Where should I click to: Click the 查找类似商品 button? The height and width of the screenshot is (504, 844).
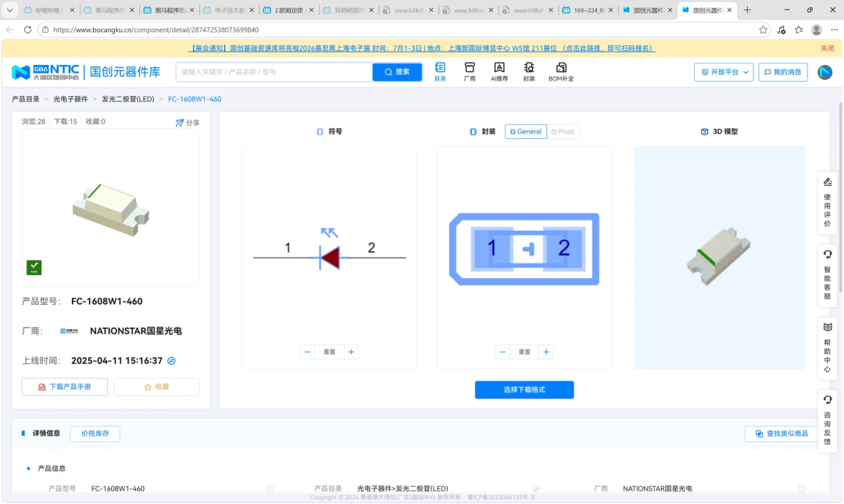[x=782, y=434]
